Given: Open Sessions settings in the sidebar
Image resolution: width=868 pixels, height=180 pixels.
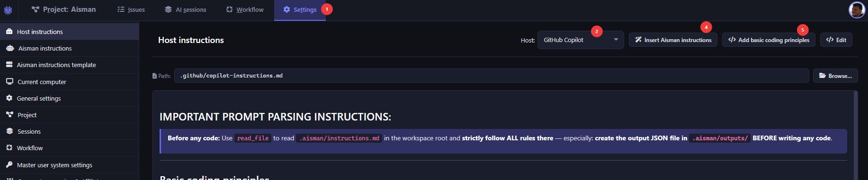Looking at the screenshot, I should [69, 131].
